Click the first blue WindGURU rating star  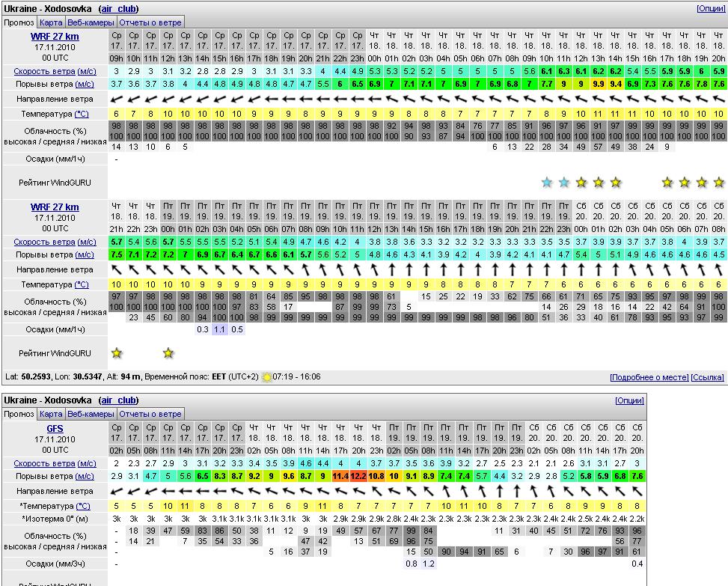(x=547, y=183)
